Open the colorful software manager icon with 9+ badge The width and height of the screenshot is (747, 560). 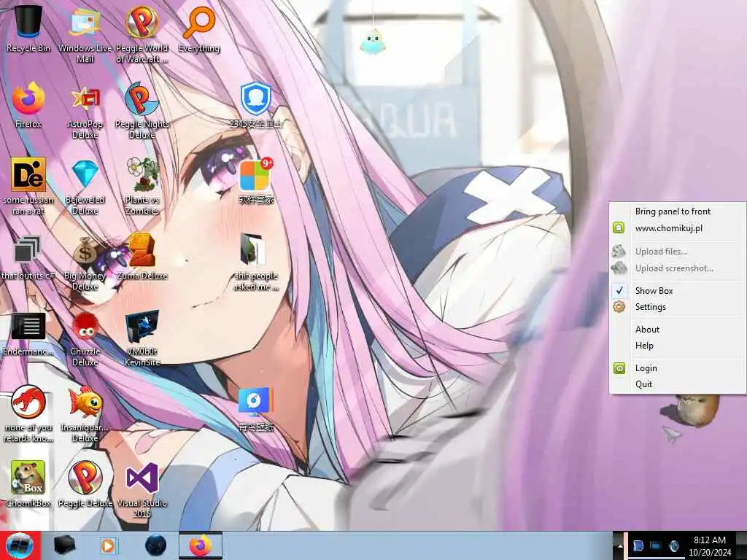(256, 181)
